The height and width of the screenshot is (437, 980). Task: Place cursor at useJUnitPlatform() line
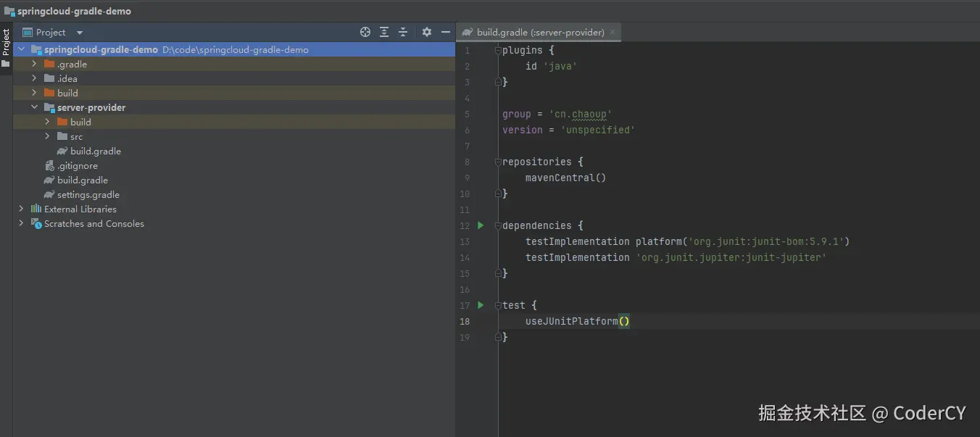578,321
